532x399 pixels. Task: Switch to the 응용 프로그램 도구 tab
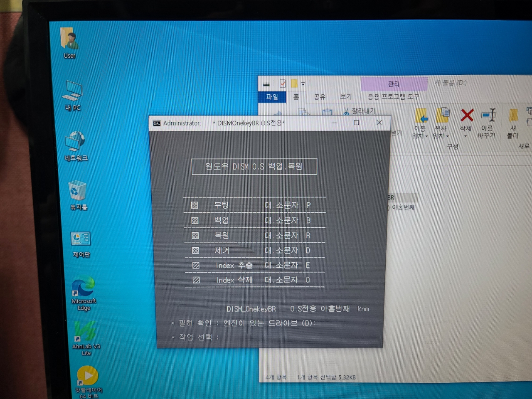(x=393, y=96)
